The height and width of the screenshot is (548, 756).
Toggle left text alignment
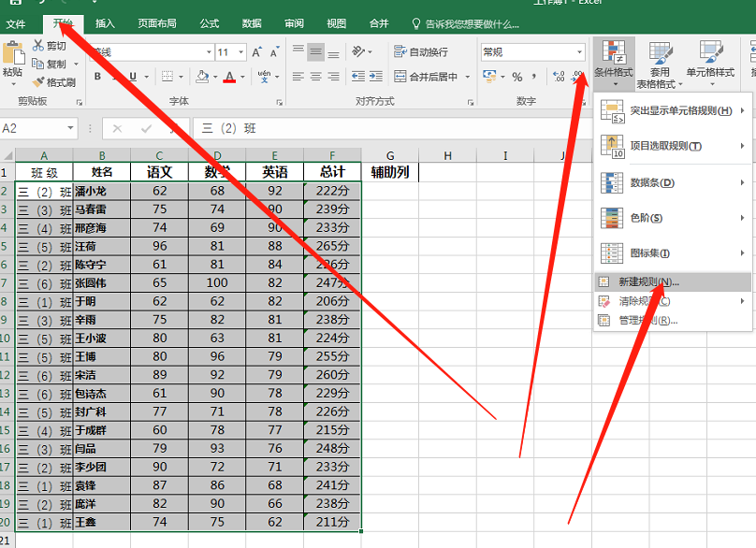298,76
